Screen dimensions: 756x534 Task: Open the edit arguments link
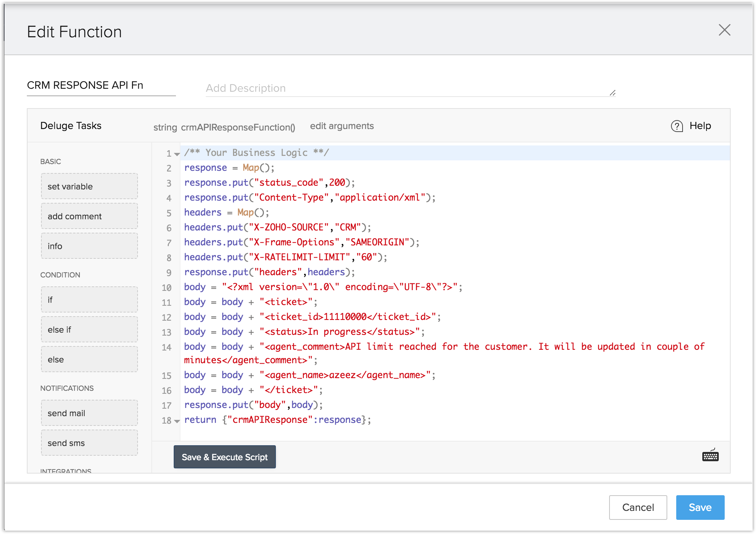coord(341,126)
